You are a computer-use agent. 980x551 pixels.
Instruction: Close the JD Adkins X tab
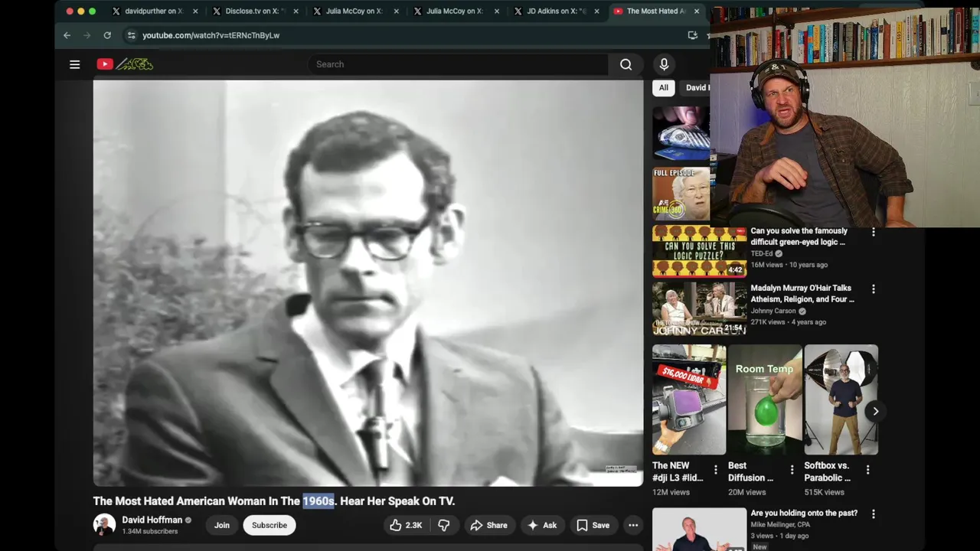596,11
